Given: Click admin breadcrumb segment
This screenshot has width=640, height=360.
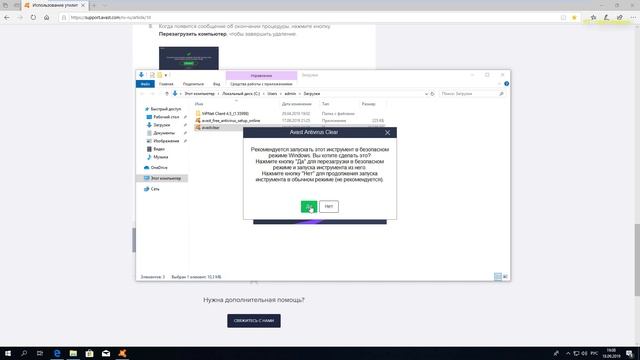Looking at the screenshot, I should [290, 94].
